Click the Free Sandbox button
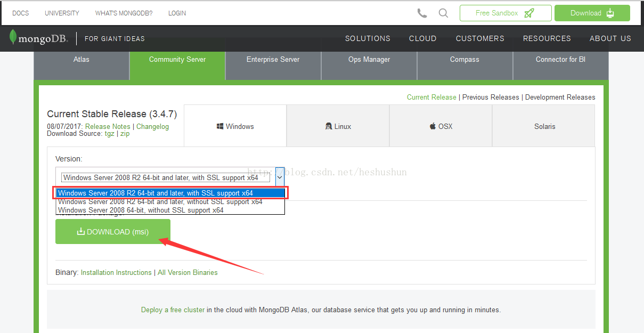 point(506,13)
